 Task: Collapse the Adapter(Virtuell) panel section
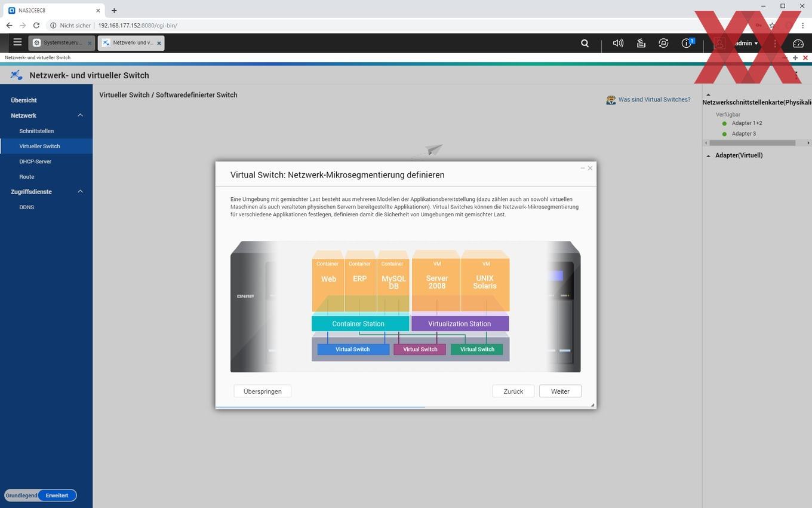tap(709, 155)
